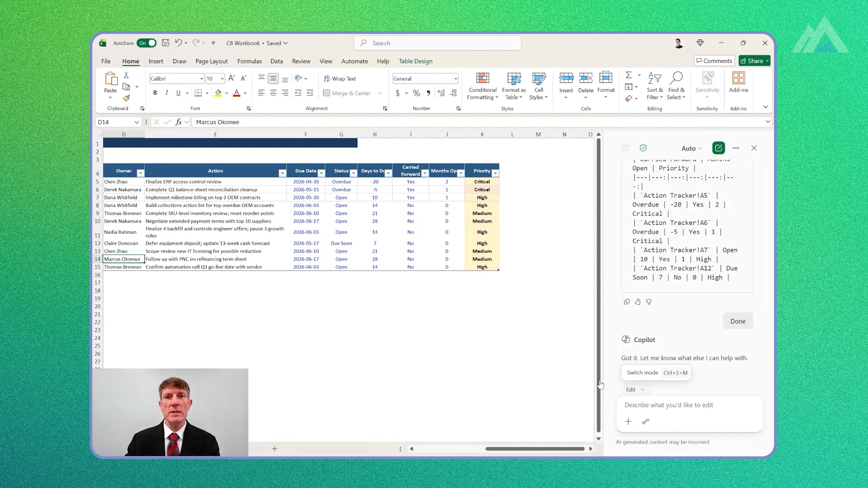Switch to the Formulas tab
The width and height of the screenshot is (868, 488).
click(x=249, y=61)
